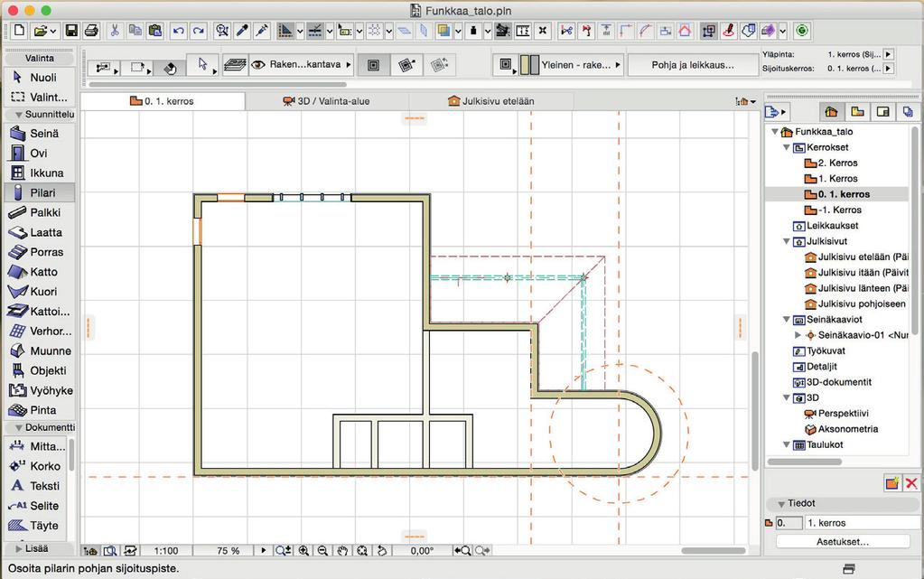Toggle the quick selection bucket icon
924x579 pixels.
tap(170, 68)
